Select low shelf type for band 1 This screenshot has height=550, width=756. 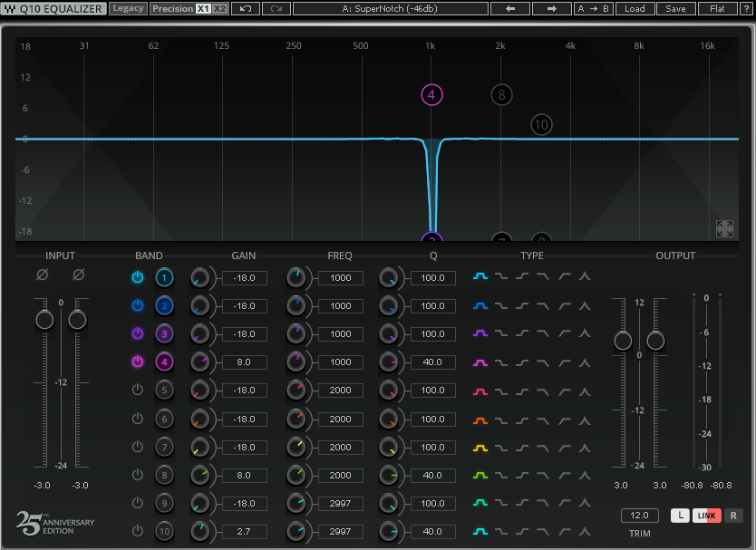[501, 276]
